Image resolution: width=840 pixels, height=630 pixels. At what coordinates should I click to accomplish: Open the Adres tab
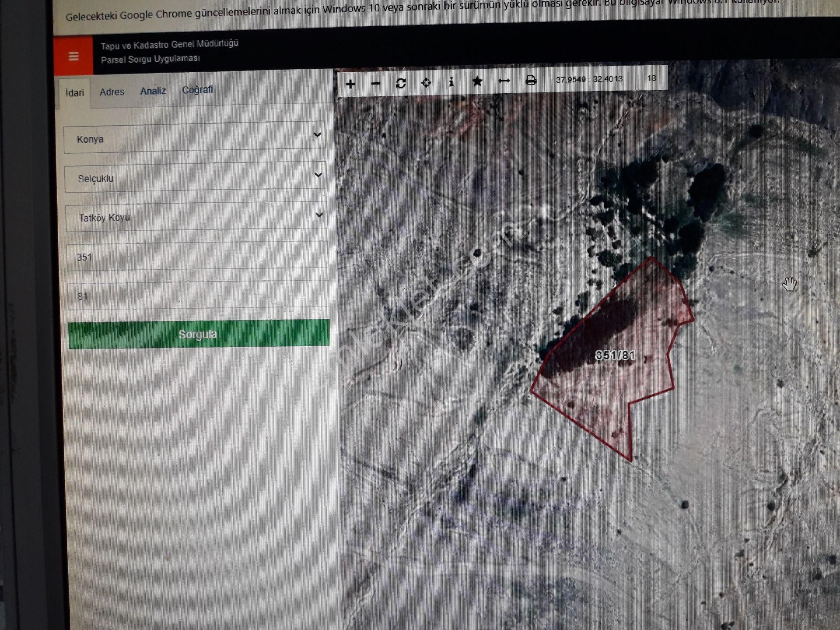112,92
